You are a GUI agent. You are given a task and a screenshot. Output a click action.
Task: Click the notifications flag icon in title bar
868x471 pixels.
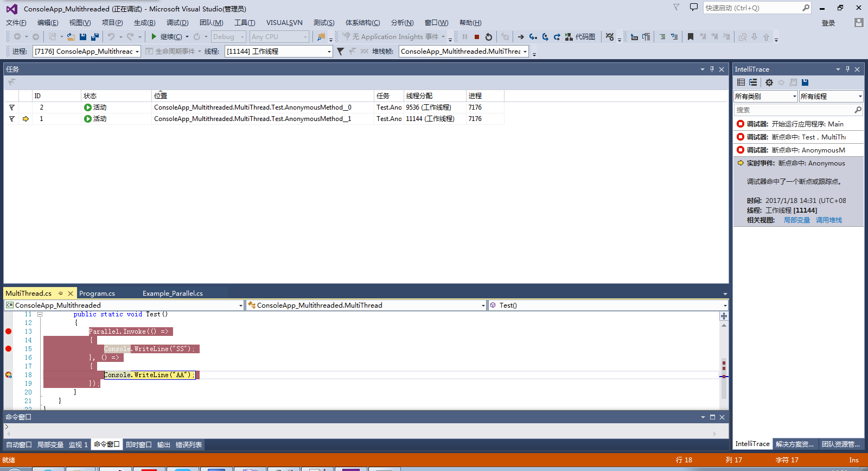676,8
